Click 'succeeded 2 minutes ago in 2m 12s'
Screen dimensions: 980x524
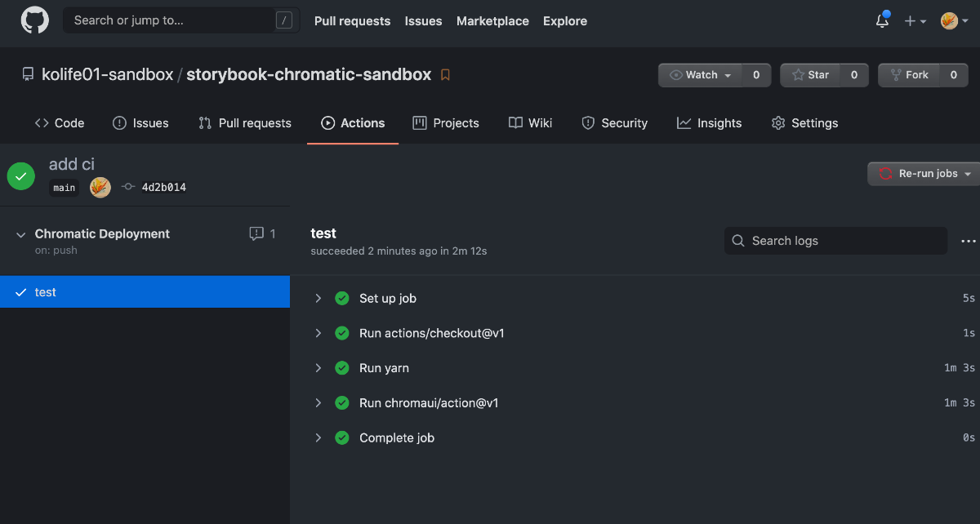(399, 251)
